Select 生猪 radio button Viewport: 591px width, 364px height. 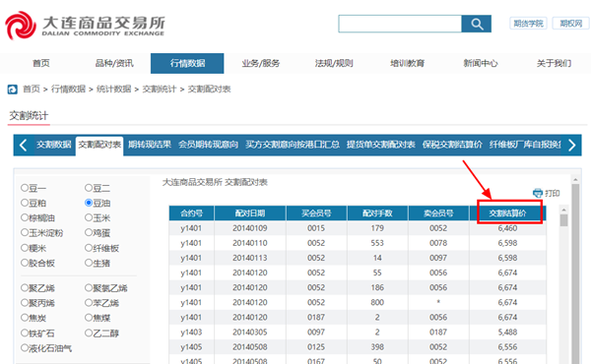point(89,263)
